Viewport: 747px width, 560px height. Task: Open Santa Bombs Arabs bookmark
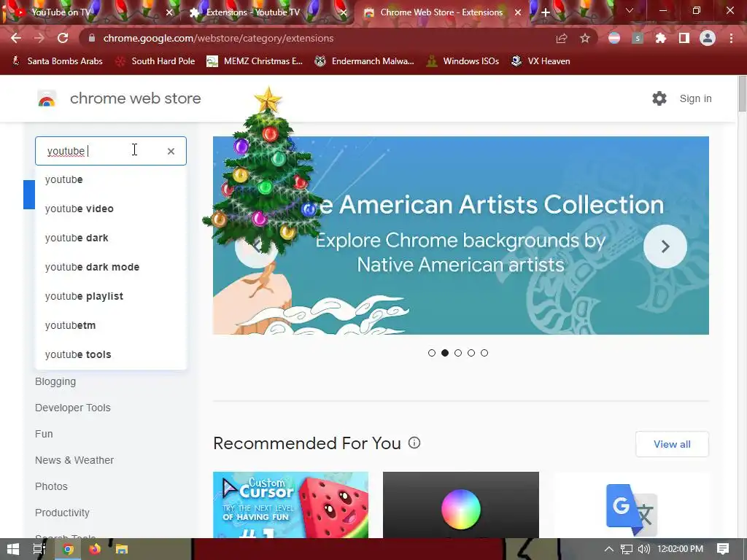(x=57, y=61)
